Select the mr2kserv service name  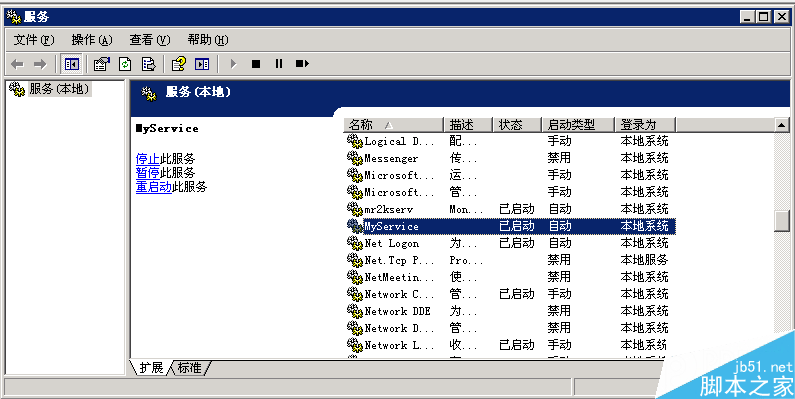tap(389, 209)
